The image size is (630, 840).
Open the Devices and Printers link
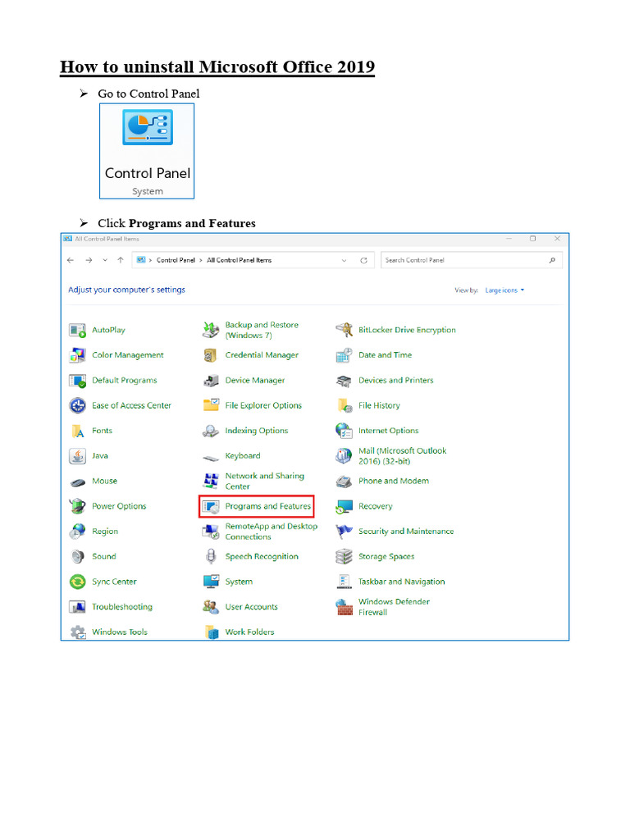[396, 381]
